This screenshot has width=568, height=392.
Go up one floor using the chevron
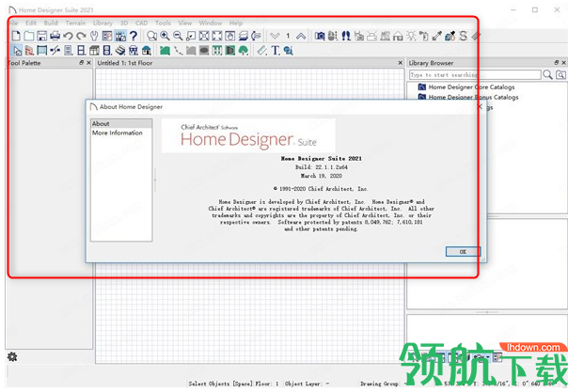pyautogui.click(x=301, y=36)
